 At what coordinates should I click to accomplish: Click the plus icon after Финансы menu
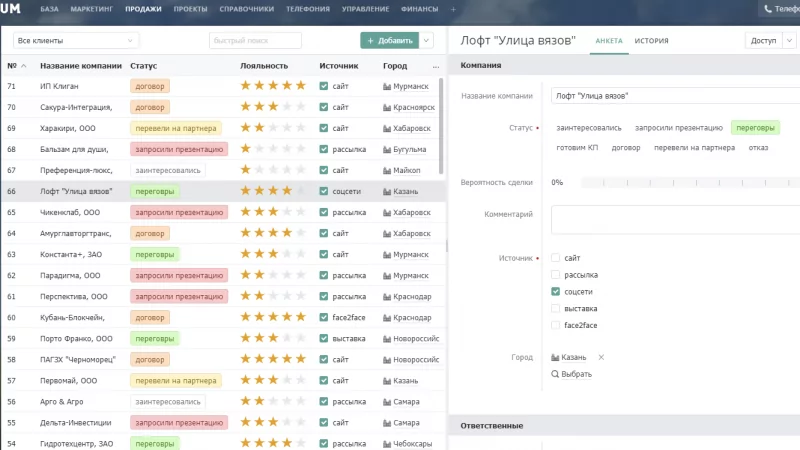pyautogui.click(x=452, y=9)
